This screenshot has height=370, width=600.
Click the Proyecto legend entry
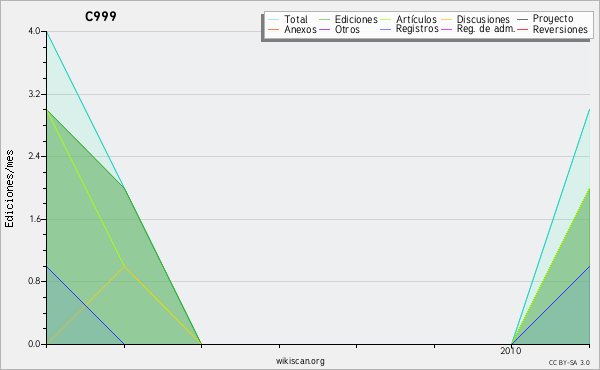(x=553, y=19)
